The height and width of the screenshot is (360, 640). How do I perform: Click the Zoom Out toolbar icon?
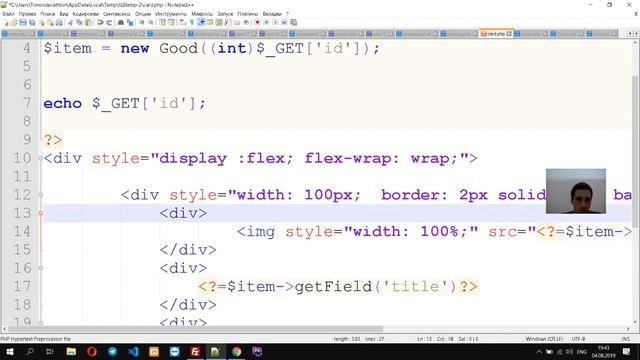(x=151, y=23)
